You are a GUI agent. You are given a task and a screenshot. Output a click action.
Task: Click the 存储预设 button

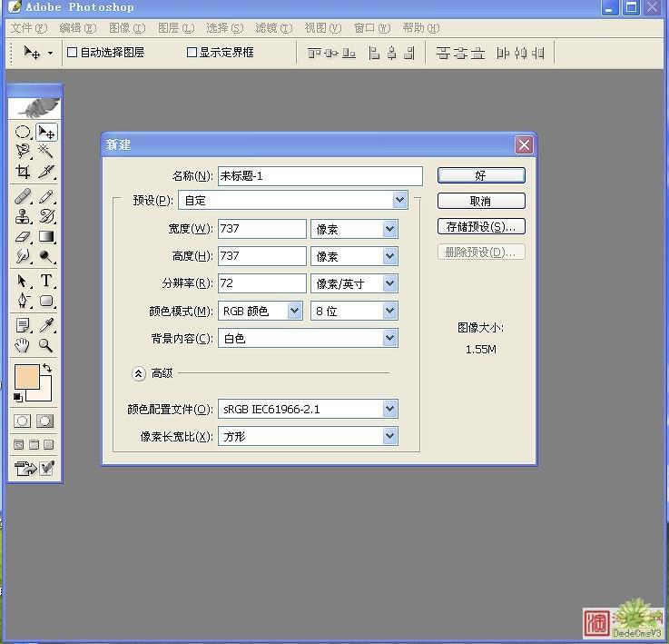click(x=481, y=227)
